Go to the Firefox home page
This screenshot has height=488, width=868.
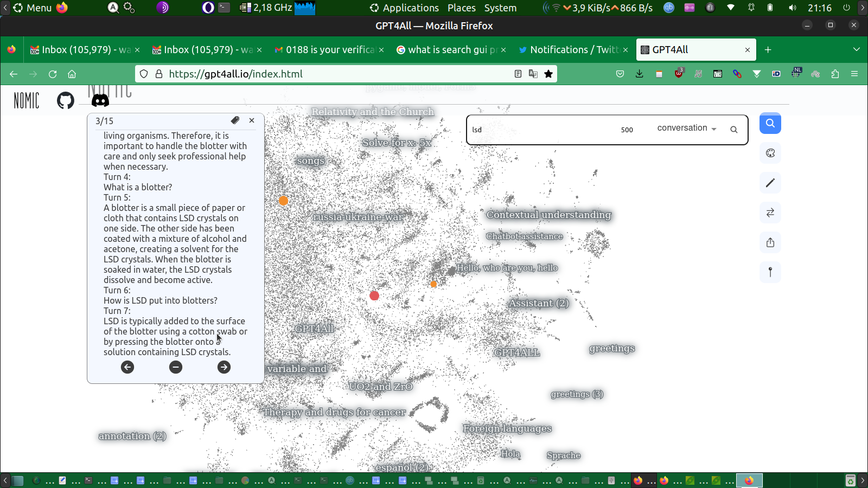click(72, 74)
